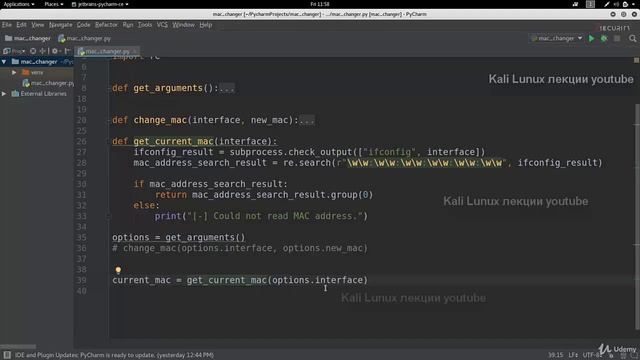Click 'current_mac' on line 39
This screenshot has width=640, height=360.
point(141,280)
